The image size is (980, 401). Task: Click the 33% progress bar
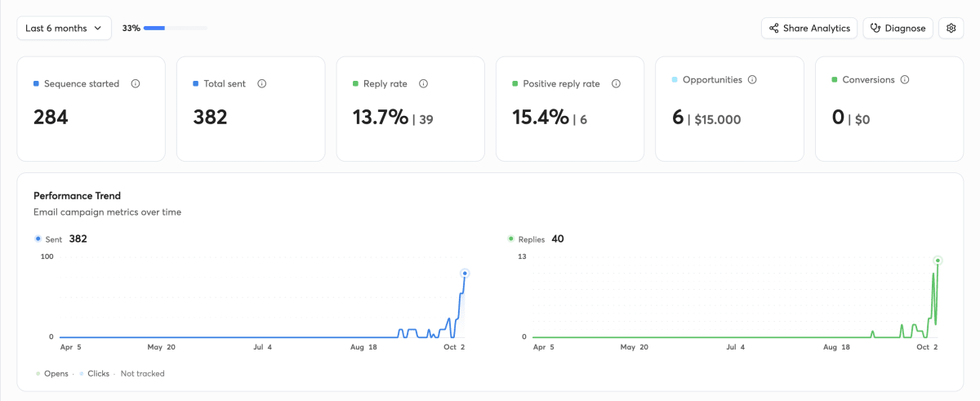coord(176,28)
